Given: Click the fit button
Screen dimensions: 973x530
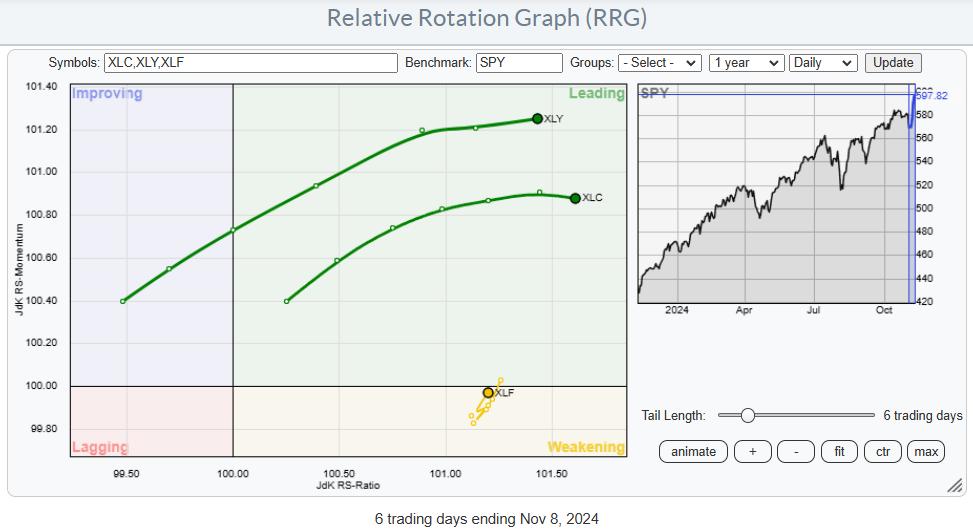Looking at the screenshot, I should pos(839,451).
